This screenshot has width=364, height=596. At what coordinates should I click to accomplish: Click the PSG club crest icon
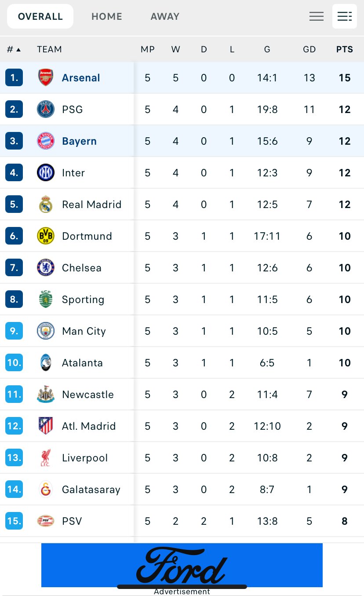pos(46,110)
